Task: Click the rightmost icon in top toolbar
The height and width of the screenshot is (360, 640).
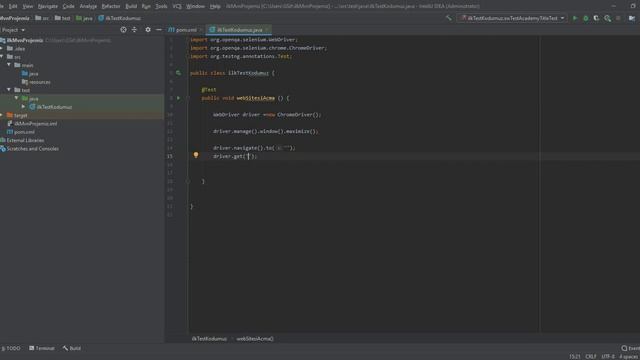Action: click(632, 18)
